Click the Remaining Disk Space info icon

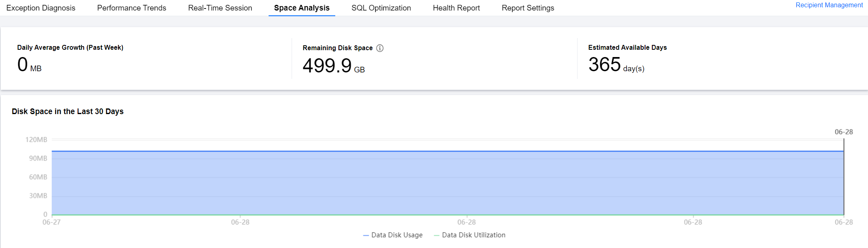point(380,48)
